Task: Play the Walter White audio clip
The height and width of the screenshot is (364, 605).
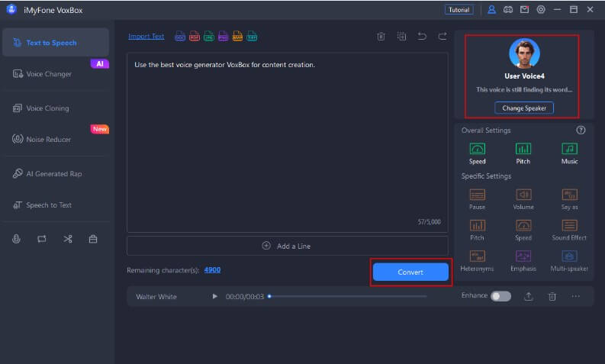Action: tap(215, 296)
